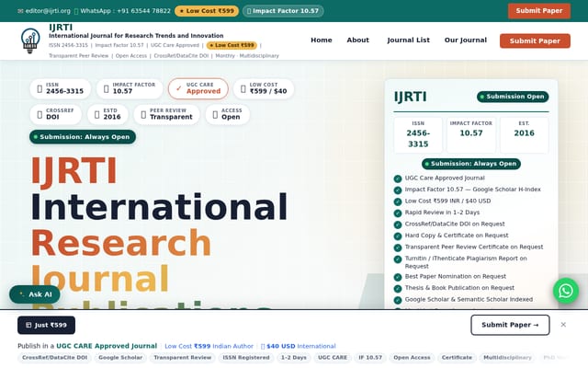Click check icon beside Rapid Review in 1-2 Days
Image resolution: width=588 pixels, height=368 pixels.
coord(398,213)
